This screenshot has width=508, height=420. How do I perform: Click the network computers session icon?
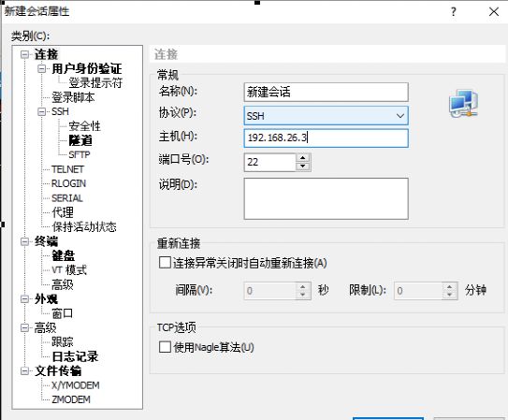[x=463, y=104]
